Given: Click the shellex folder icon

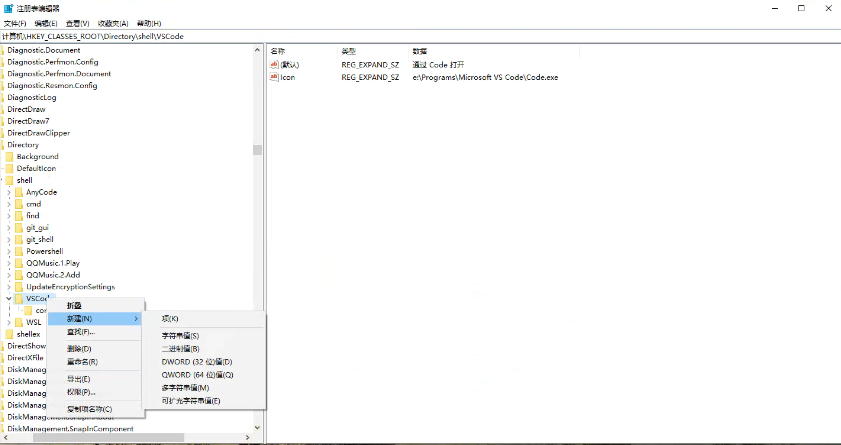Looking at the screenshot, I should click(x=9, y=334).
